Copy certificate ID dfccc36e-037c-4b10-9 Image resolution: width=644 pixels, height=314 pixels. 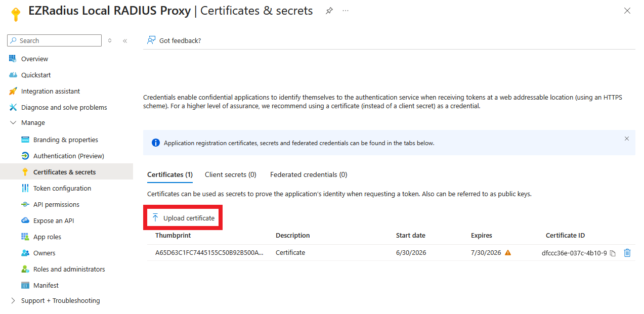click(613, 253)
